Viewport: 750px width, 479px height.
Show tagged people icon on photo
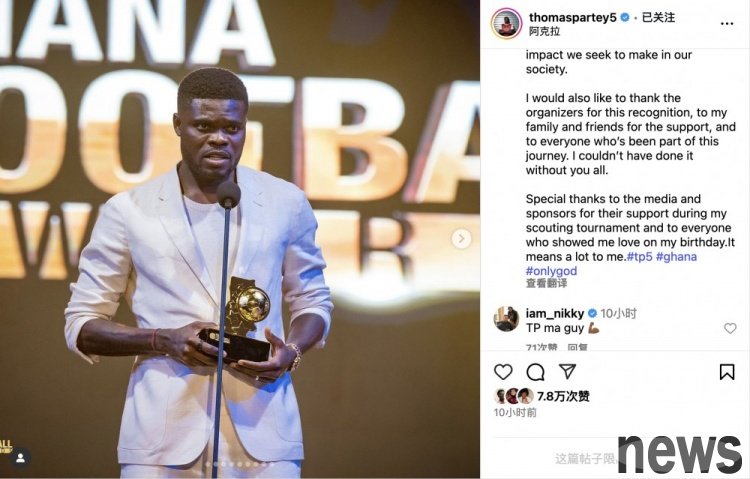click(x=20, y=458)
